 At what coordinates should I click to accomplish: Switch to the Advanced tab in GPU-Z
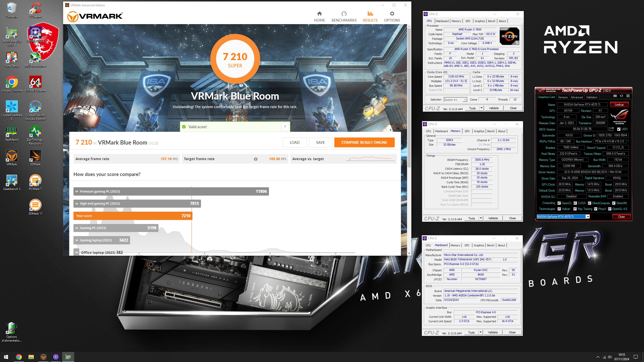pos(577,97)
